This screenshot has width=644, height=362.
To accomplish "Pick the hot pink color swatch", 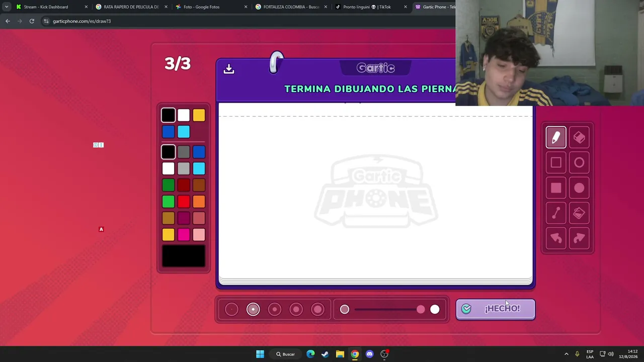I will (x=184, y=235).
